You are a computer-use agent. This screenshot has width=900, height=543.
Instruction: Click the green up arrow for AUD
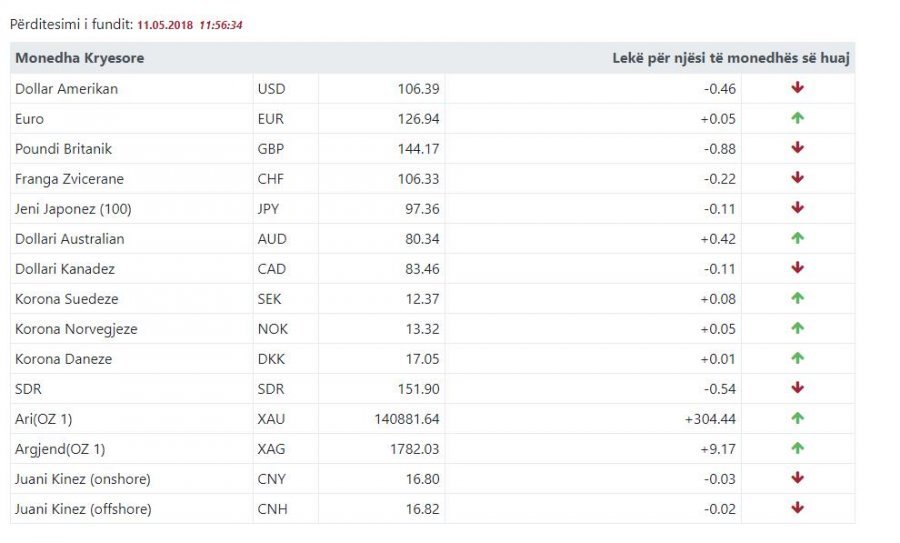point(797,238)
